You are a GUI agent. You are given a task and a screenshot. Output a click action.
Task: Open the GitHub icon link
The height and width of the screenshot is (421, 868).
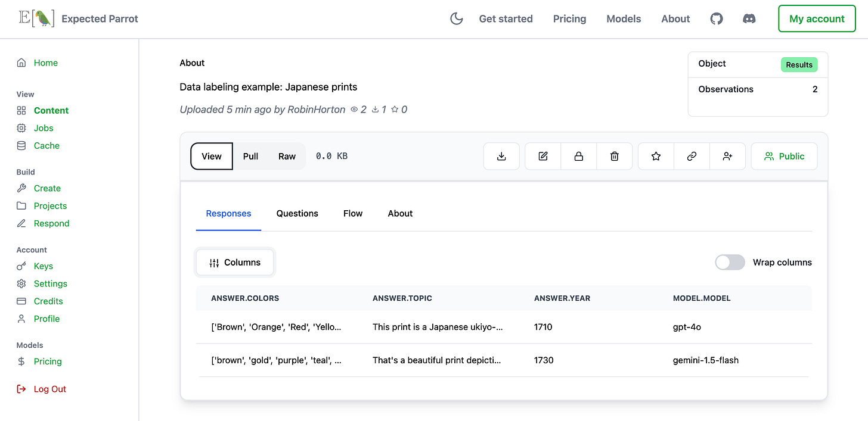coord(717,18)
